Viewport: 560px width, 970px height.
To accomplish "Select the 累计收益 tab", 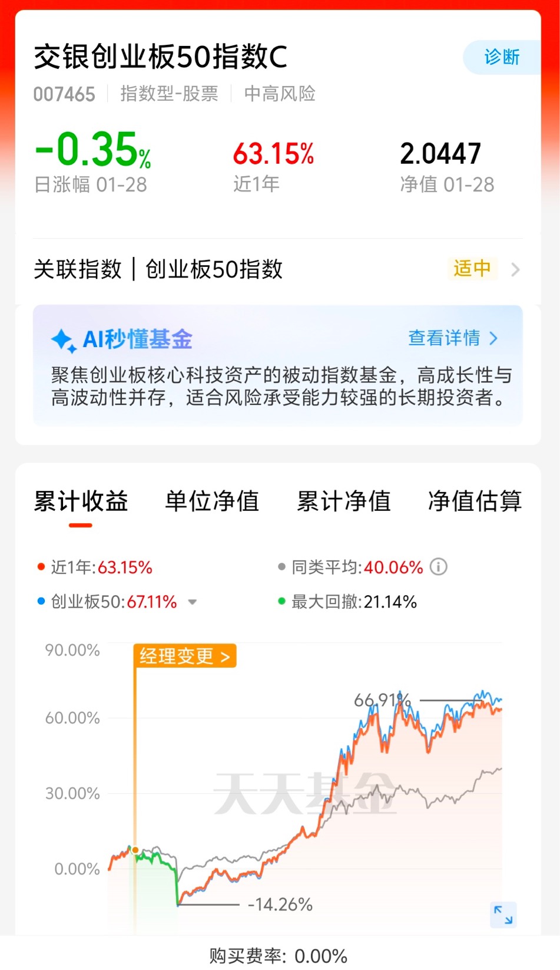I will pyautogui.click(x=81, y=502).
